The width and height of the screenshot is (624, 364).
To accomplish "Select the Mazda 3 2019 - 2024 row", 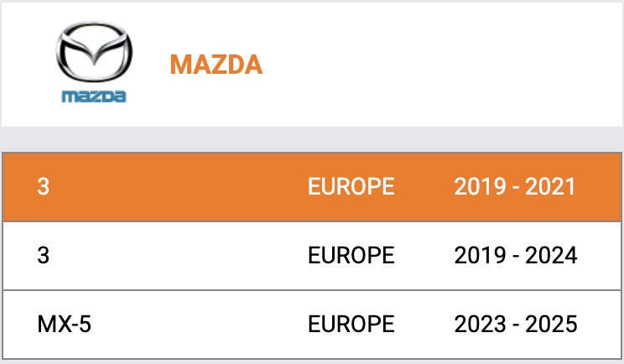I will pyautogui.click(x=312, y=255).
